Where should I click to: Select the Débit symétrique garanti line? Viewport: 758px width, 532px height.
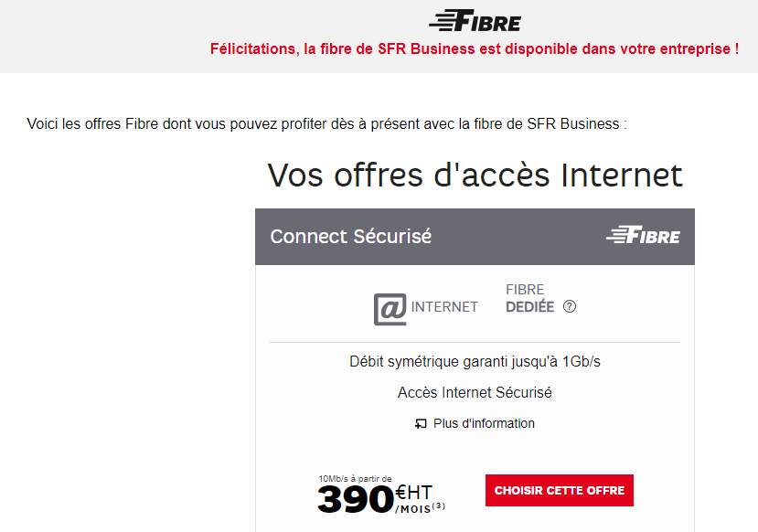475,362
